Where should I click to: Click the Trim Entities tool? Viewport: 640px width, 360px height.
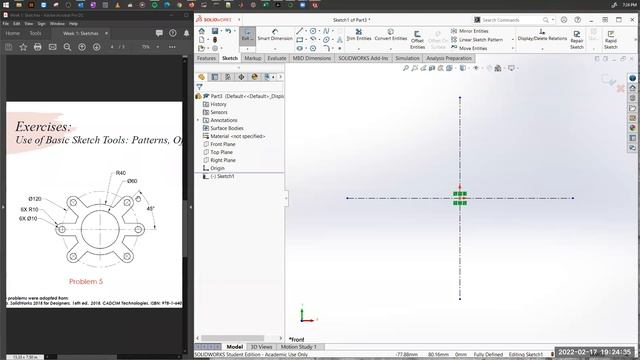click(x=359, y=35)
